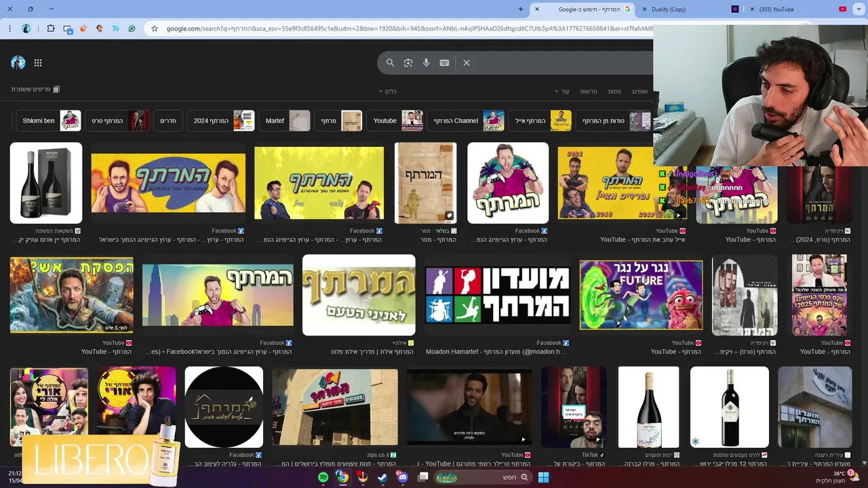Select the Youtube suggestion chip
The height and width of the screenshot is (488, 868).
pyautogui.click(x=395, y=121)
